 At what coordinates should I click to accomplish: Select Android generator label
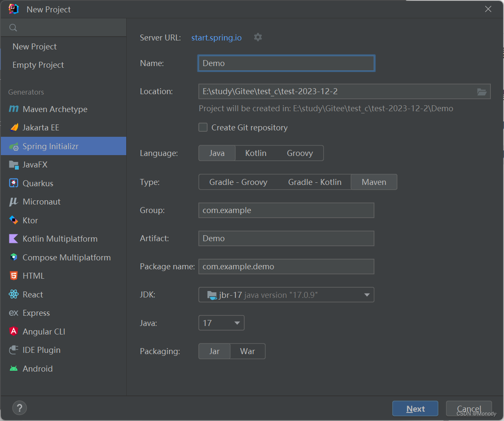38,369
